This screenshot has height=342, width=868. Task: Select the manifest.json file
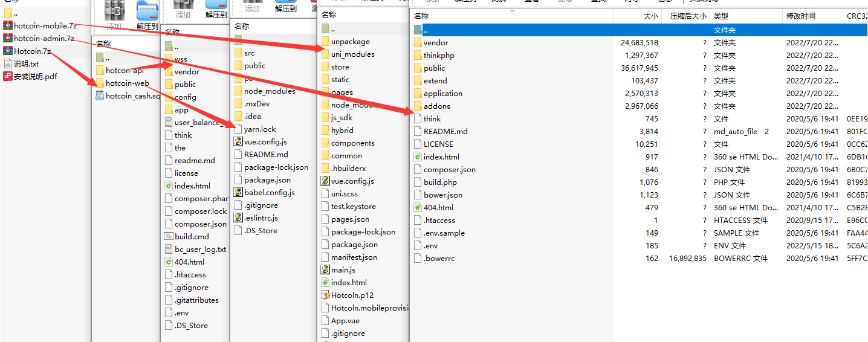click(x=349, y=257)
